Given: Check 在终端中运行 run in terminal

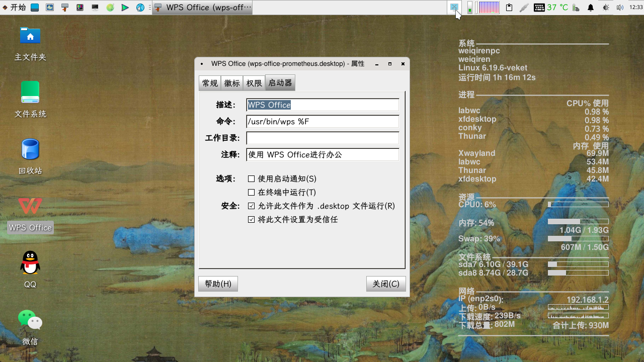Looking at the screenshot, I should click(251, 192).
